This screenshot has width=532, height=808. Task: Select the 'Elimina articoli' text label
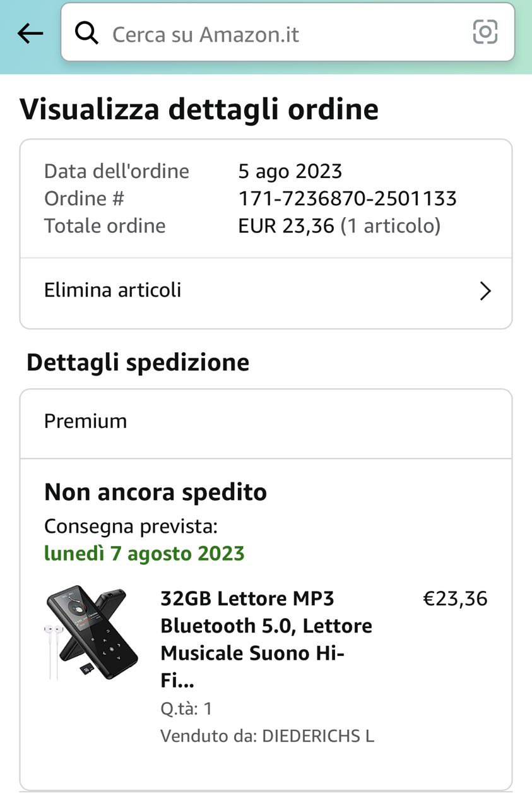tap(112, 290)
